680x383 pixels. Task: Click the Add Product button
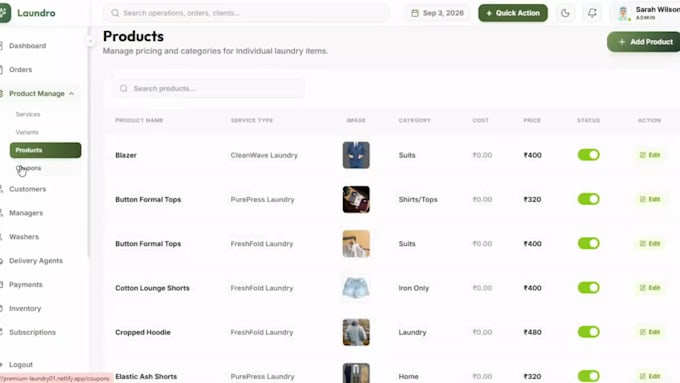[x=644, y=42]
